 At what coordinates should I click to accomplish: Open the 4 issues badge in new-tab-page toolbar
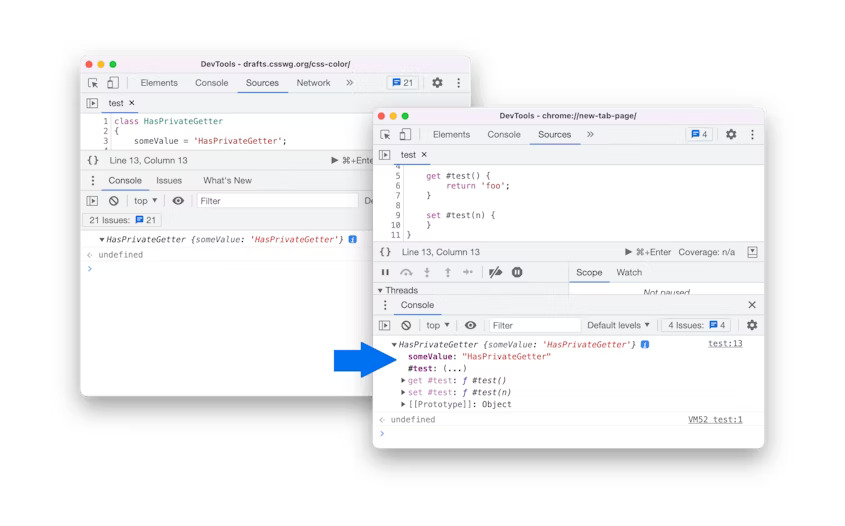[x=699, y=134]
